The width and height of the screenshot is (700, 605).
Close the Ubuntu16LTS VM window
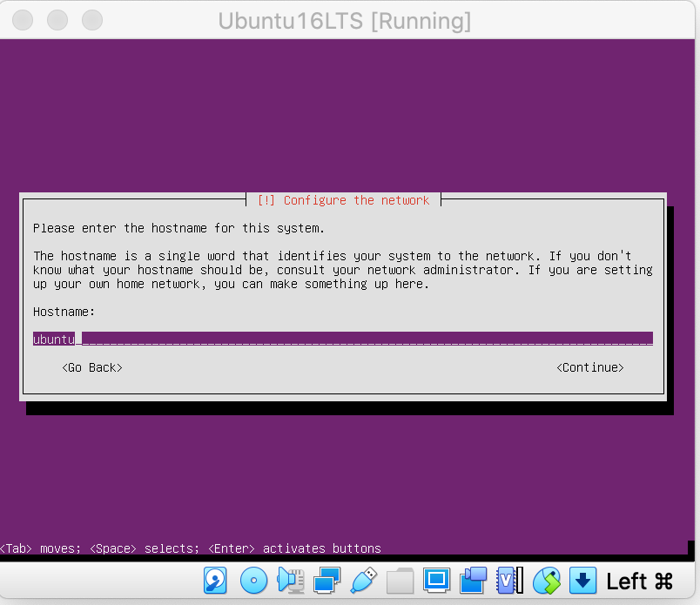[x=23, y=19]
